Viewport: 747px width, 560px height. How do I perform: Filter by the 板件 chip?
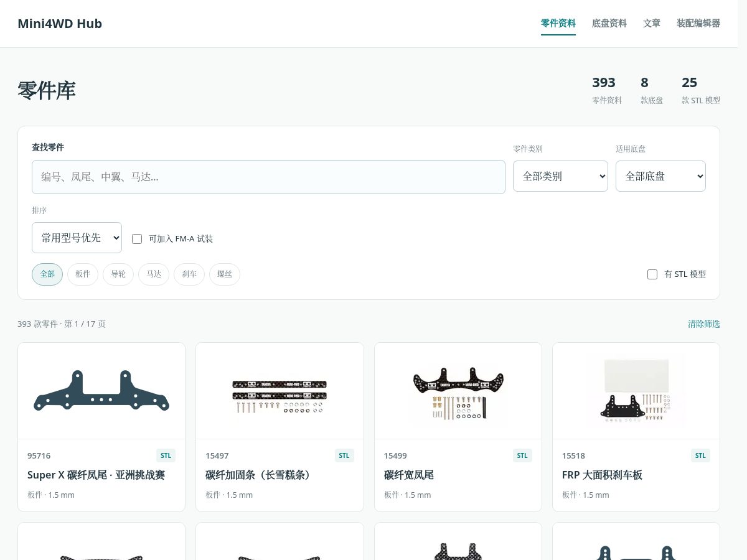pos(83,274)
